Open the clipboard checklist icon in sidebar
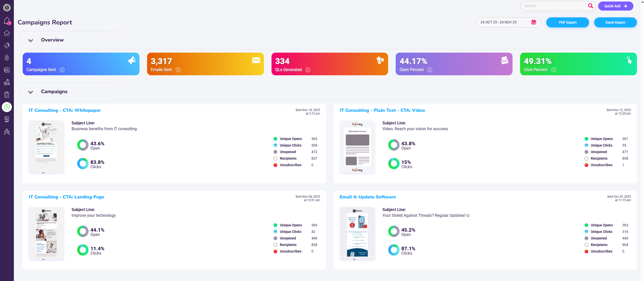Image resolution: width=644 pixels, height=281 pixels. [x=7, y=95]
